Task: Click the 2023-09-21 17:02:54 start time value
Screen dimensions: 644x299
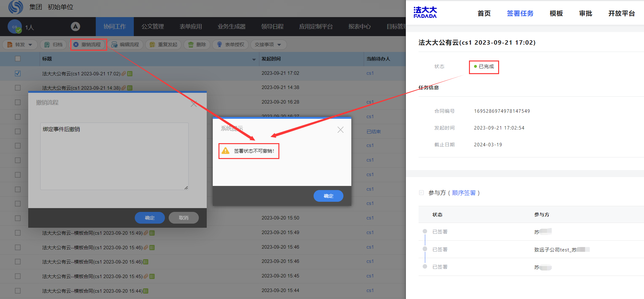Action: pyautogui.click(x=499, y=128)
